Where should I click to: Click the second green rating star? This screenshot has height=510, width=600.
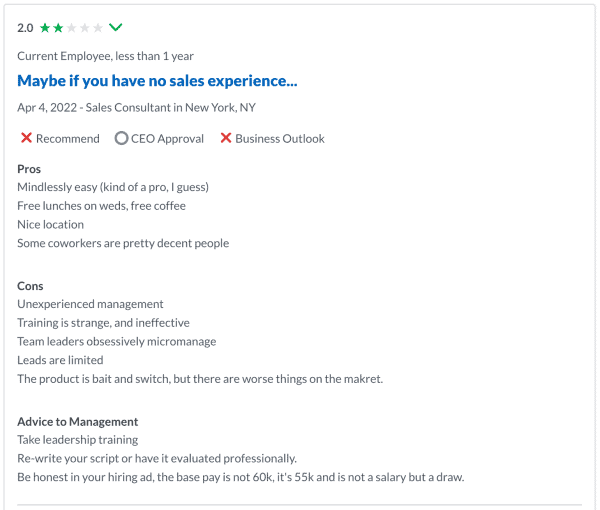tap(58, 27)
